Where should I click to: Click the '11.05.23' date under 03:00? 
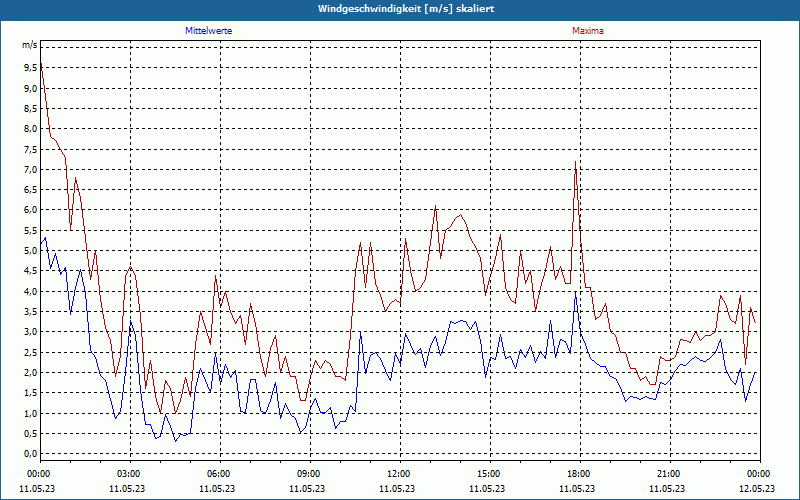coord(127,488)
